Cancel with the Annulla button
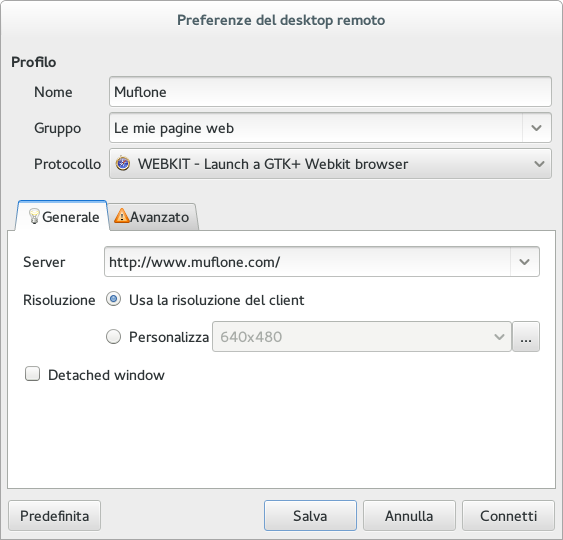Screen dimensions: 563x540 point(409,516)
